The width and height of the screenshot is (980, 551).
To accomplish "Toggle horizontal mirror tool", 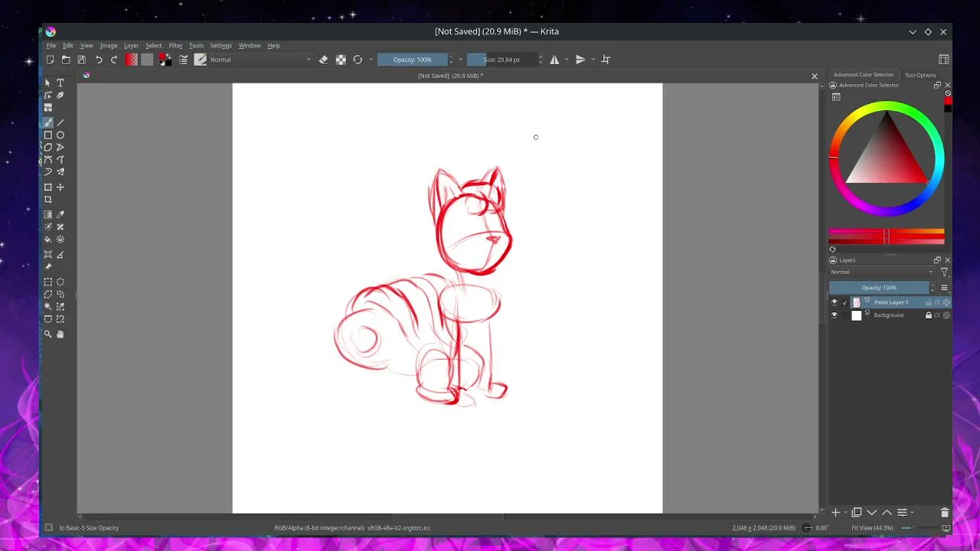I will coord(554,60).
